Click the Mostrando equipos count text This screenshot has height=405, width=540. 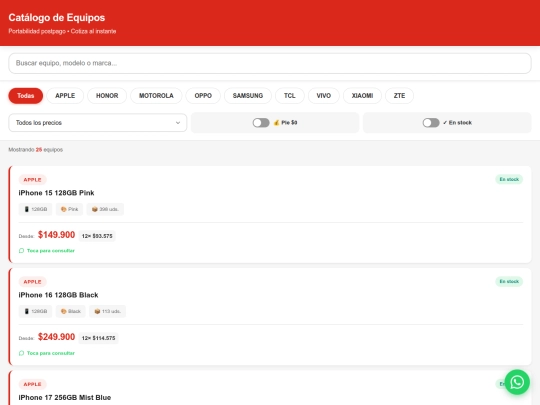pyautogui.click(x=35, y=150)
